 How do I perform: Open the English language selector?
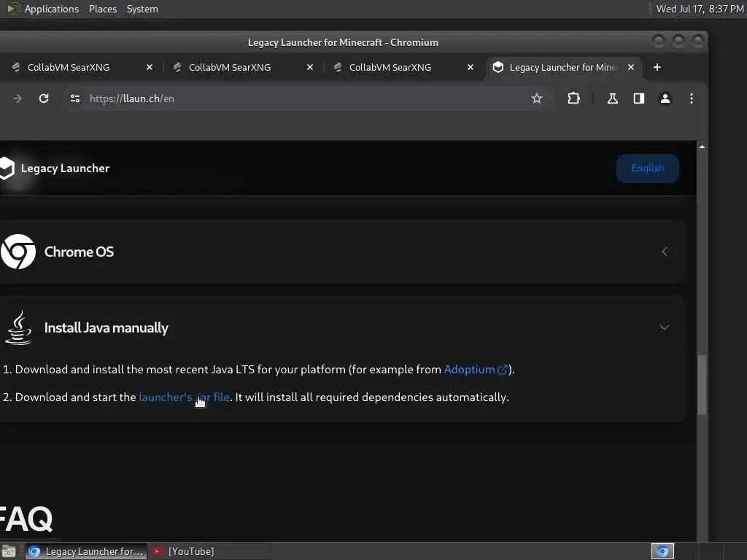(x=648, y=168)
